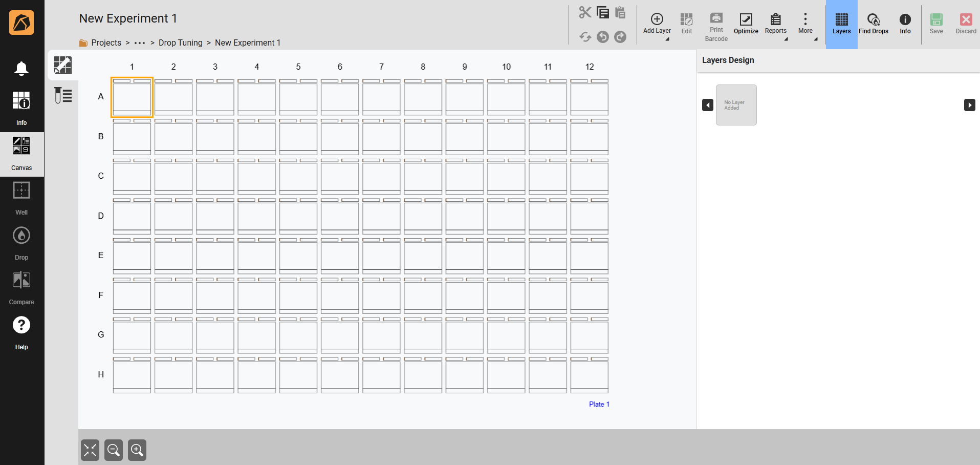Viewport: 980px width, 465px height.
Task: Switch to the Well tab in sidebar
Action: 21,198
